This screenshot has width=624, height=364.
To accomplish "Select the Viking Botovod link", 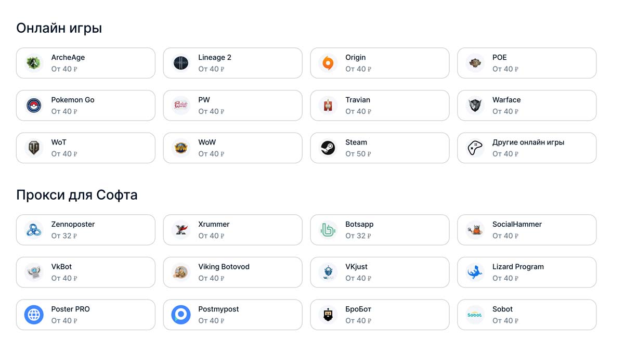I will pyautogui.click(x=232, y=272).
